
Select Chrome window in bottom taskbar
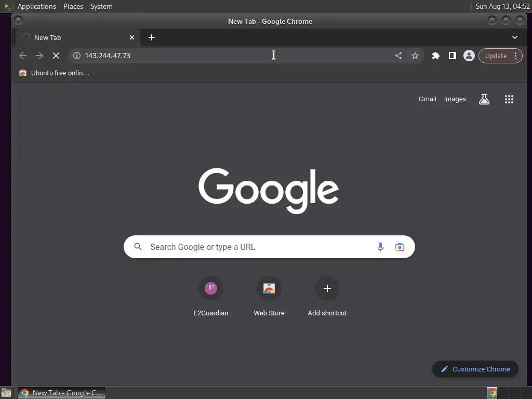61,393
